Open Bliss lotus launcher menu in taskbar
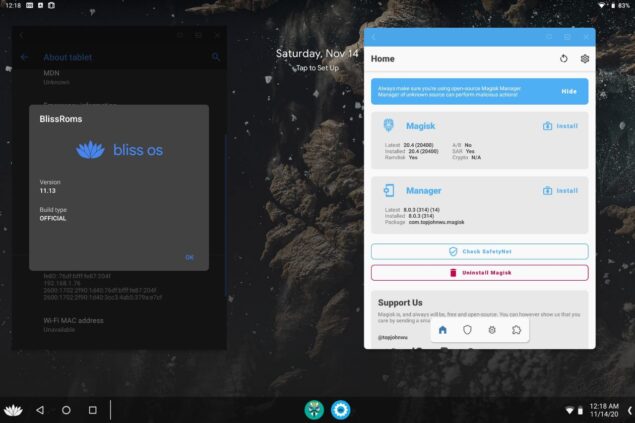The image size is (635, 423). [x=14, y=410]
